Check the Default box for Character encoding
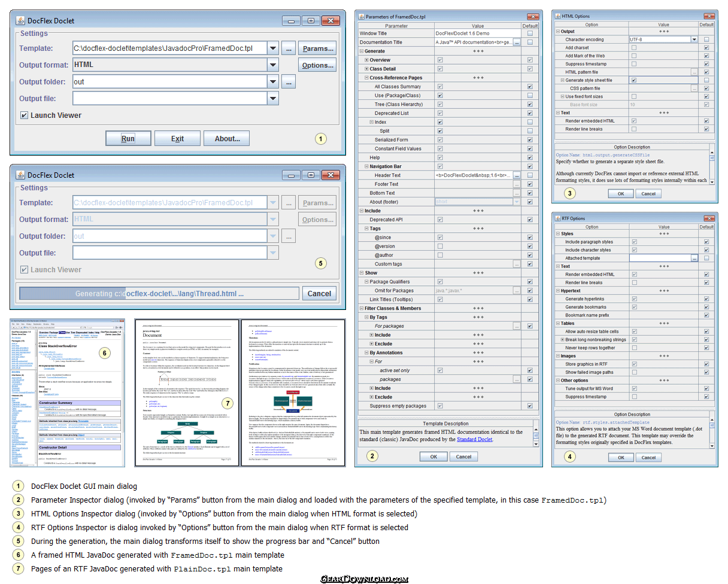This screenshot has height=584, width=728. pos(706,39)
